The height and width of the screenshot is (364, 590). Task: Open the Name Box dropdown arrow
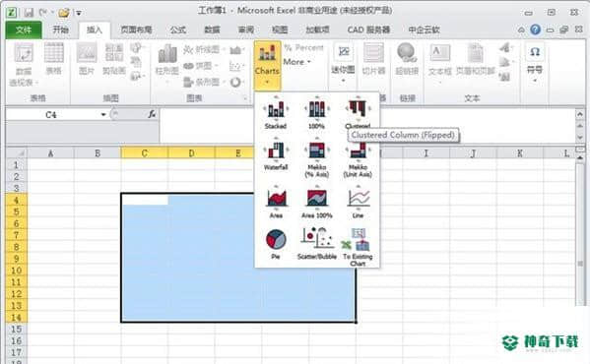103,114
